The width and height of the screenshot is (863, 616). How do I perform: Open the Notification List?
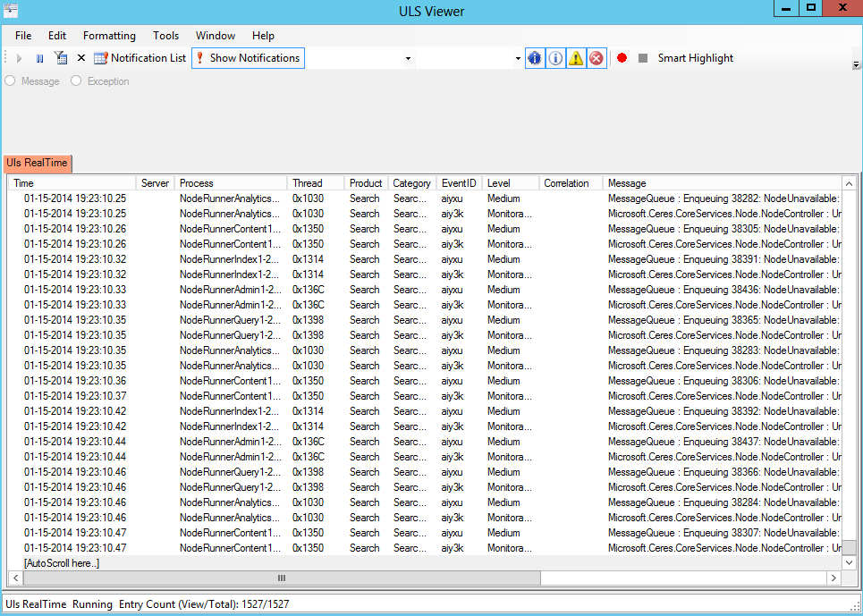pyautogui.click(x=140, y=58)
